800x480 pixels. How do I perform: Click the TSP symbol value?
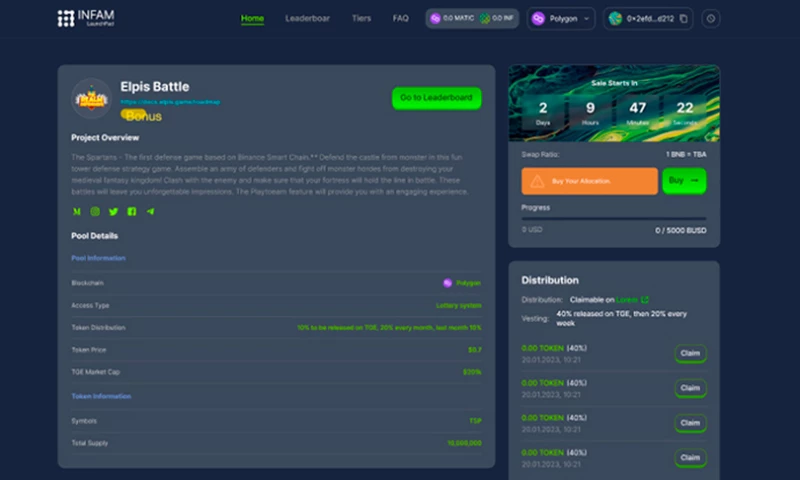point(475,421)
